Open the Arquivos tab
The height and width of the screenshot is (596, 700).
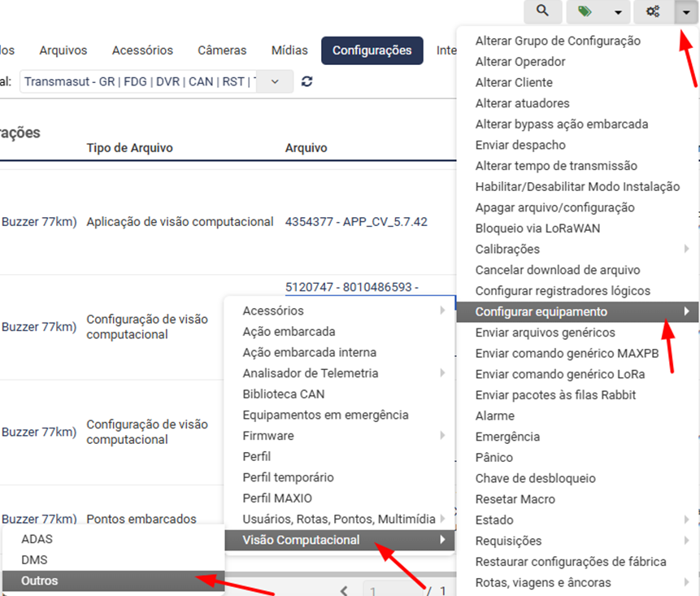pos(63,50)
